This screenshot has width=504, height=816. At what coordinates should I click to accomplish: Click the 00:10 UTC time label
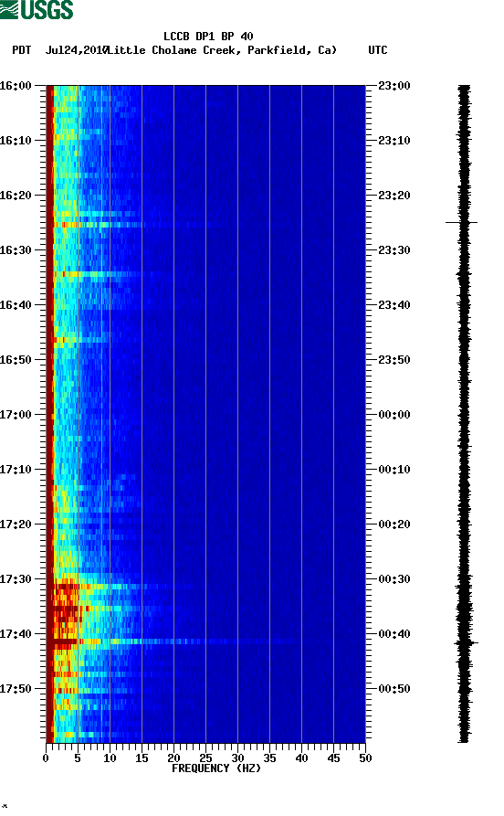394,470
